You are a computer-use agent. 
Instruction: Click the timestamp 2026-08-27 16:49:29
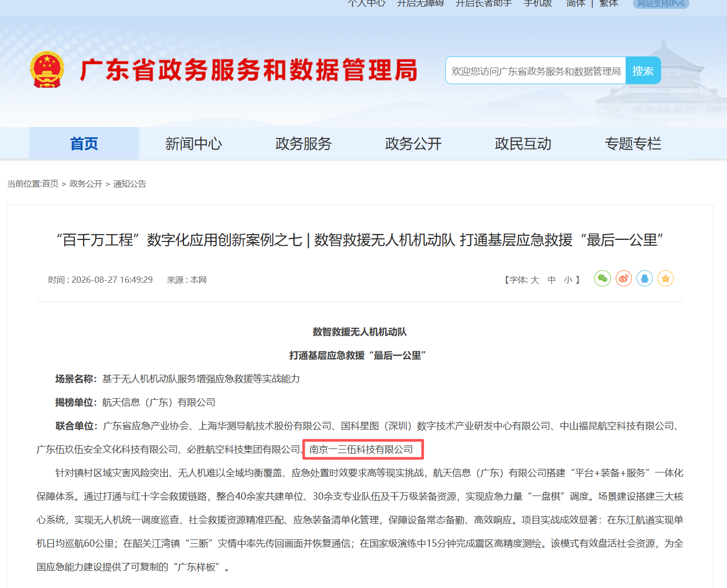coord(112,280)
